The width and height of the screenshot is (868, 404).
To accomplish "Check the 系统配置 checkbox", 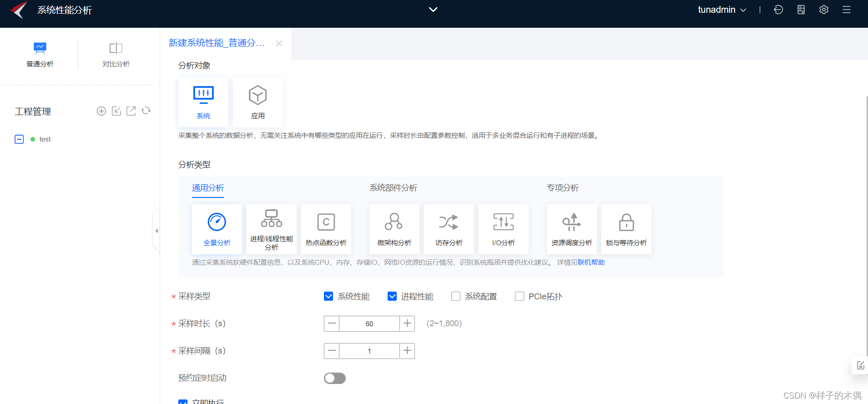I will 456,297.
